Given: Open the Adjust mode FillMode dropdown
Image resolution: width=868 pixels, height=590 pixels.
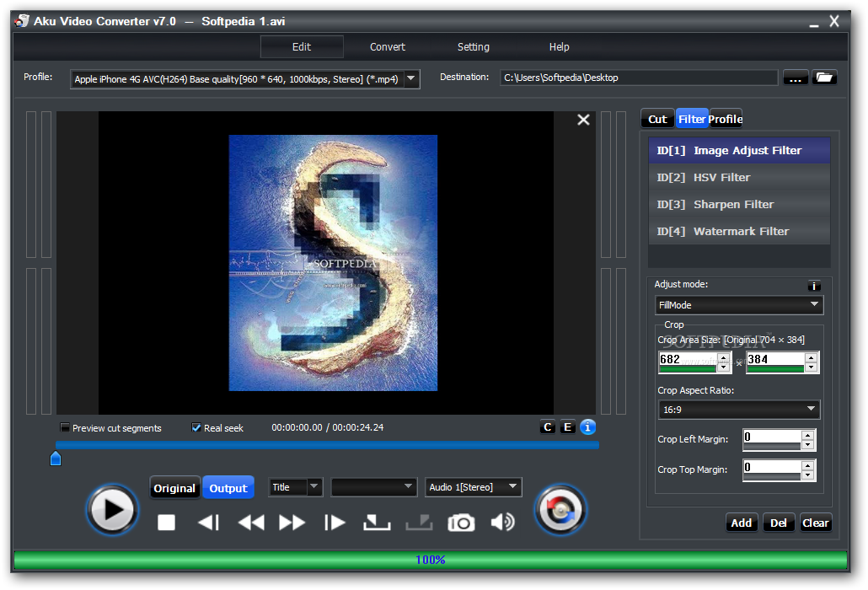Looking at the screenshot, I should coord(739,305).
